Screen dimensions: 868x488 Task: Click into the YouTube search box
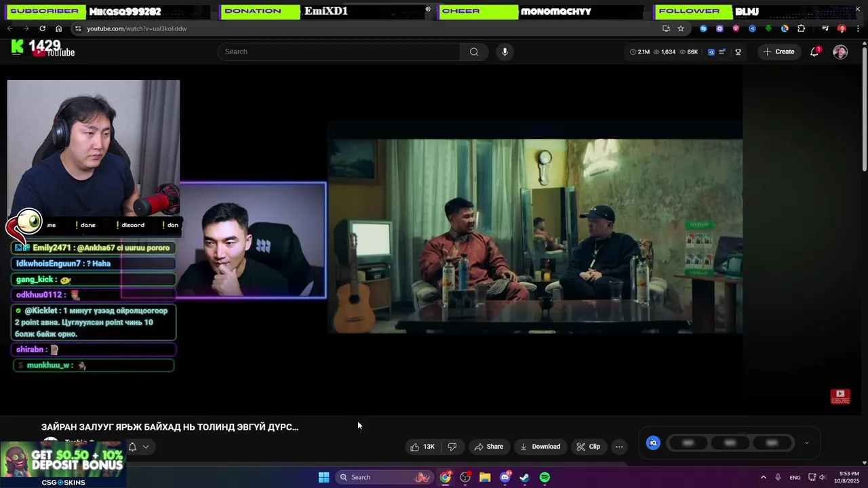(x=338, y=52)
